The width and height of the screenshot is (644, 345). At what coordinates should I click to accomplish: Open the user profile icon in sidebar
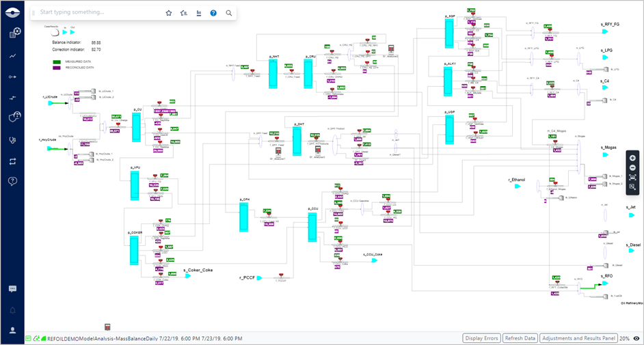12,330
